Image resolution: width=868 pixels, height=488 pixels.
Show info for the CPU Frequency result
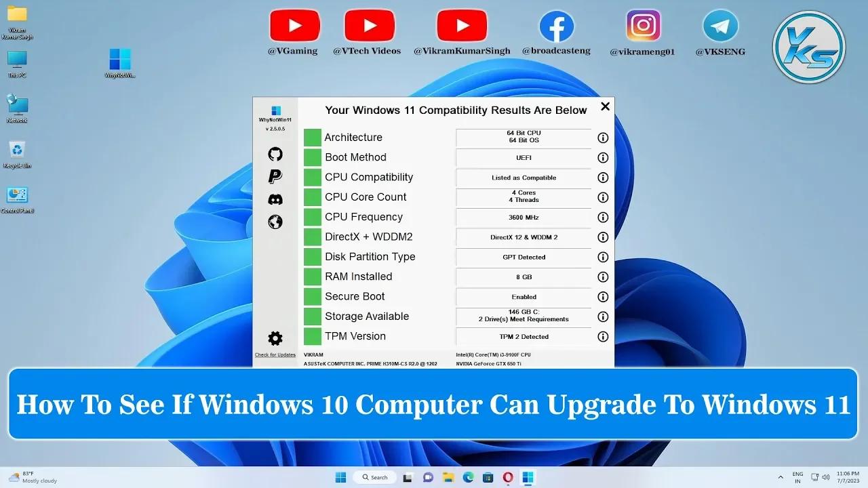point(603,218)
